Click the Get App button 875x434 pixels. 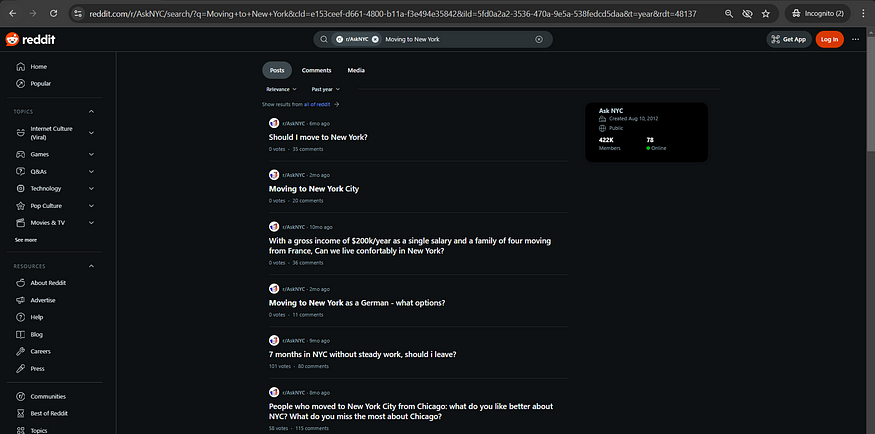789,39
